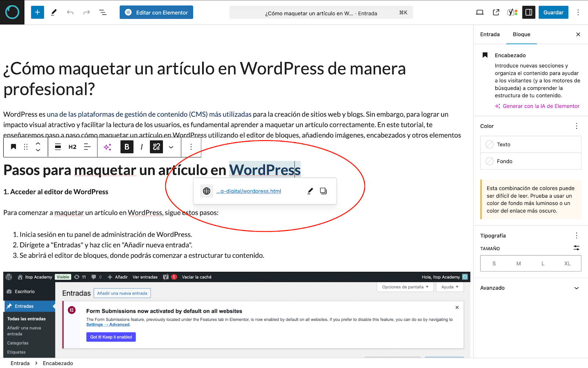Viewport: 588px width, 368px height.
Task: Open the Color panel options menu
Action: 576,126
